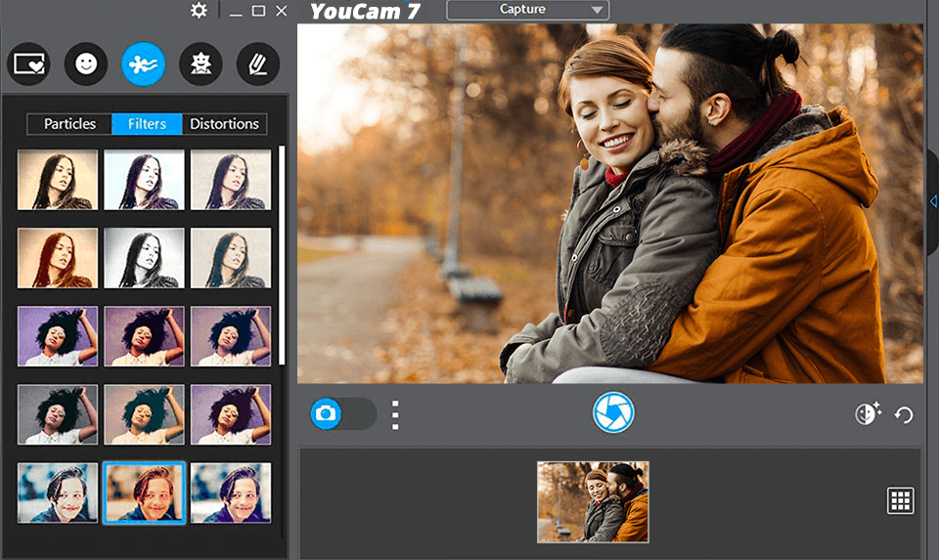This screenshot has height=560, width=939.
Task: Open the settings gear
Action: 199,10
